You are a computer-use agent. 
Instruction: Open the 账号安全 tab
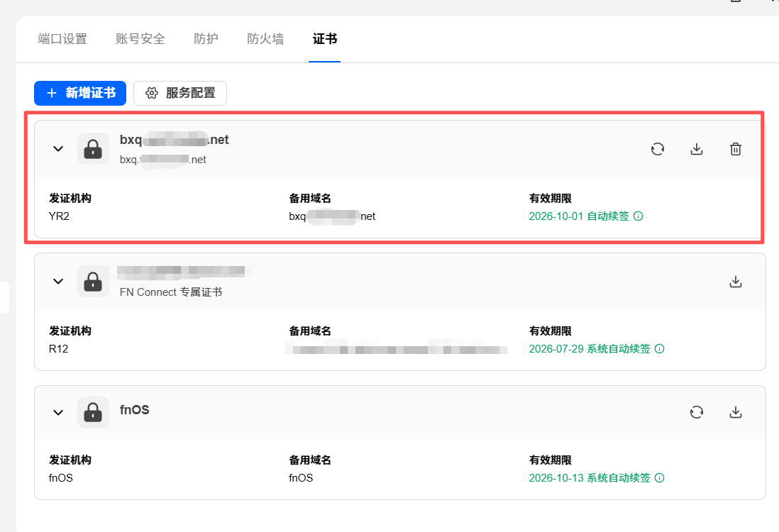(140, 39)
